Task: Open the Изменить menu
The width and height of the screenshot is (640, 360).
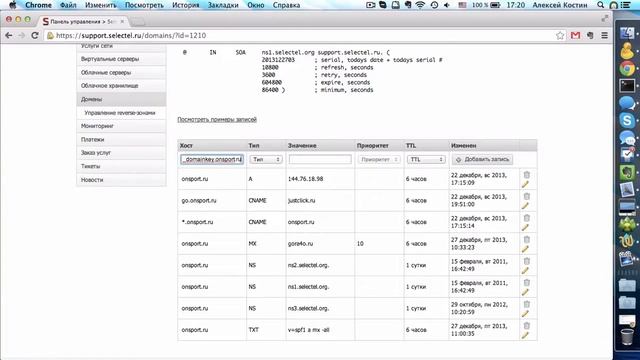Action: click(101, 5)
